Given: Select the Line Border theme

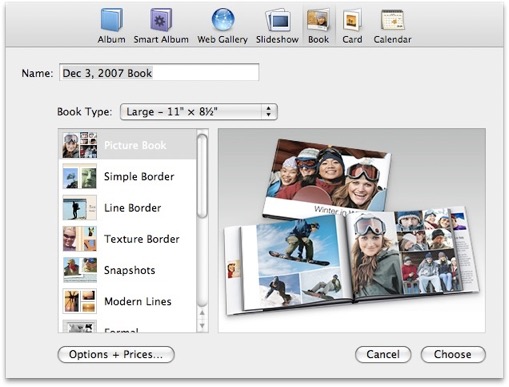Looking at the screenshot, I should tap(127, 208).
